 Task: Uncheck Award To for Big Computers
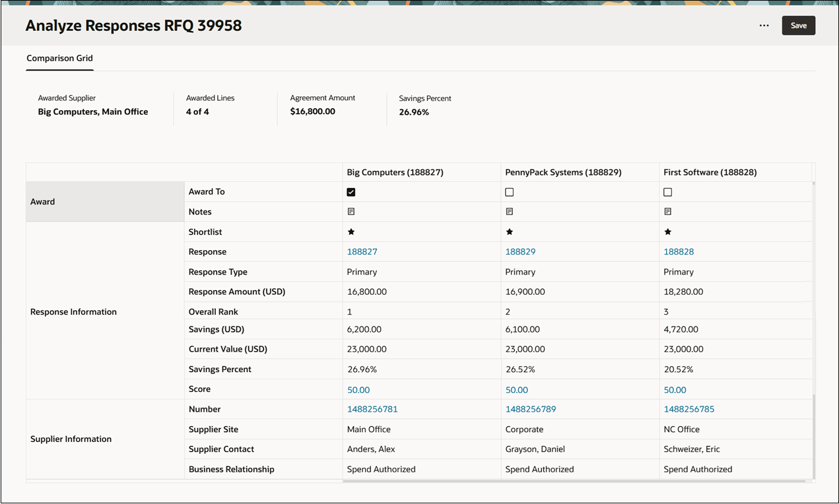pos(351,192)
